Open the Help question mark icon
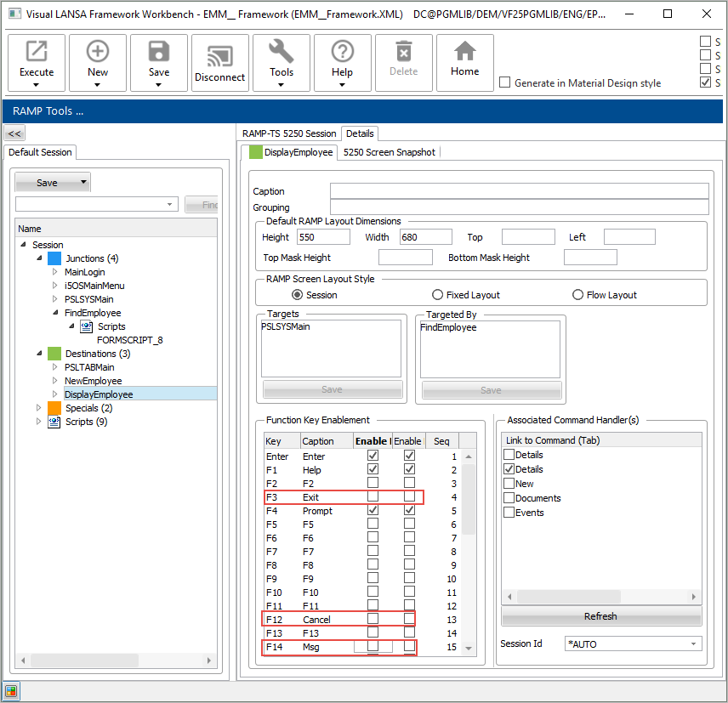Image resolution: width=728 pixels, height=703 pixels. coord(342,53)
